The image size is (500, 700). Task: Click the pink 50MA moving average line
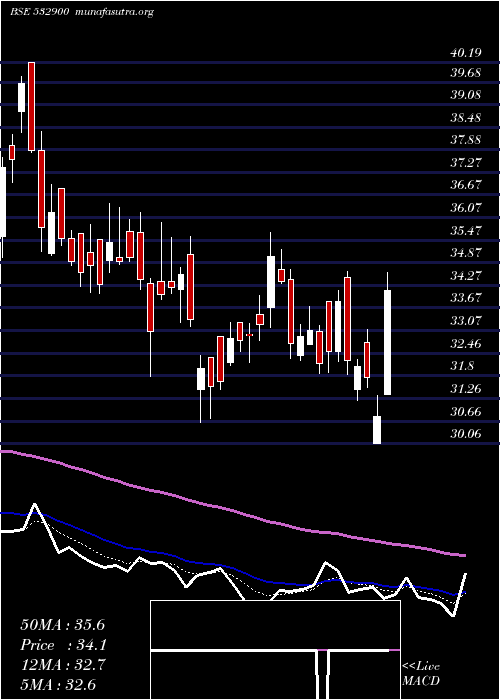pyautogui.click(x=232, y=509)
